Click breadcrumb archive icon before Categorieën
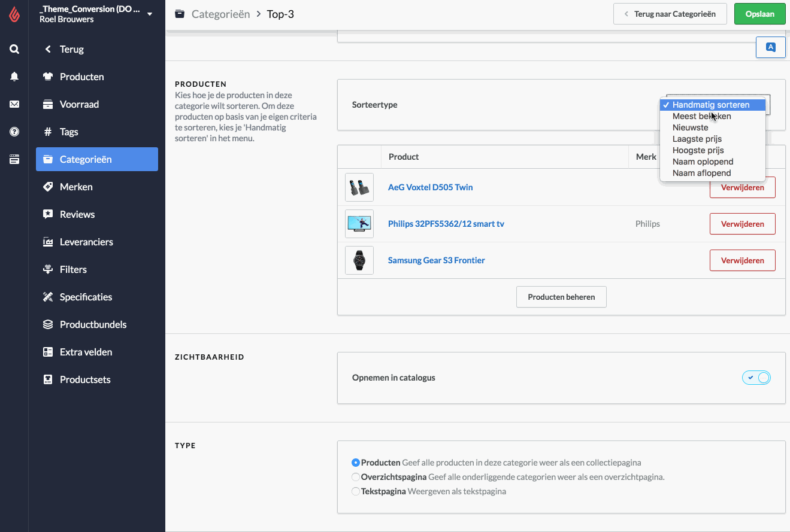 [x=180, y=14]
